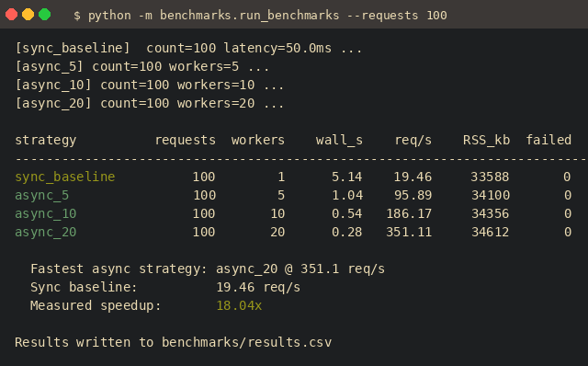Click the '19.46 req/s' summary value
The image size is (588, 366).
[x=258, y=287]
